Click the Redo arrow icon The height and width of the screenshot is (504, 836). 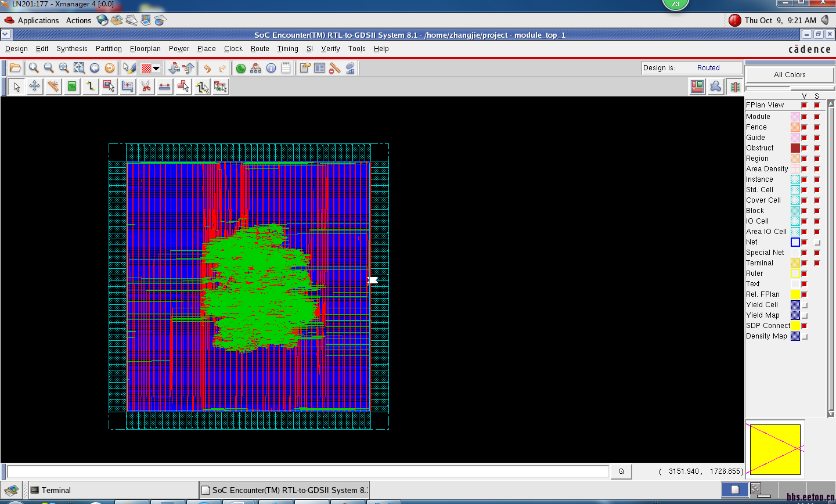pyautogui.click(x=222, y=69)
